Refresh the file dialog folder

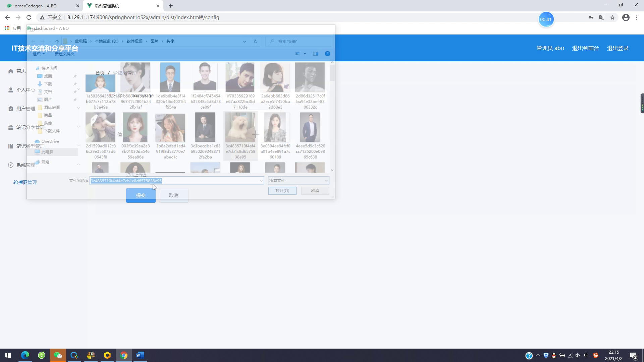pos(256,41)
